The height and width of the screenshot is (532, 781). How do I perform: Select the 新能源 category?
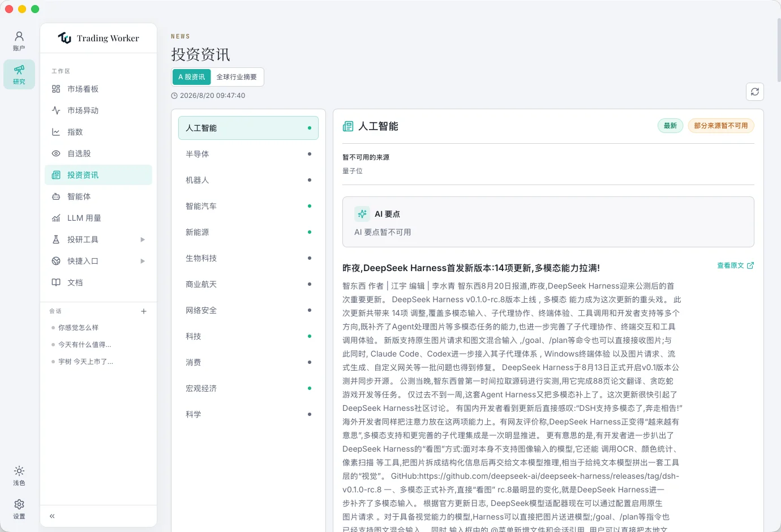tap(248, 232)
